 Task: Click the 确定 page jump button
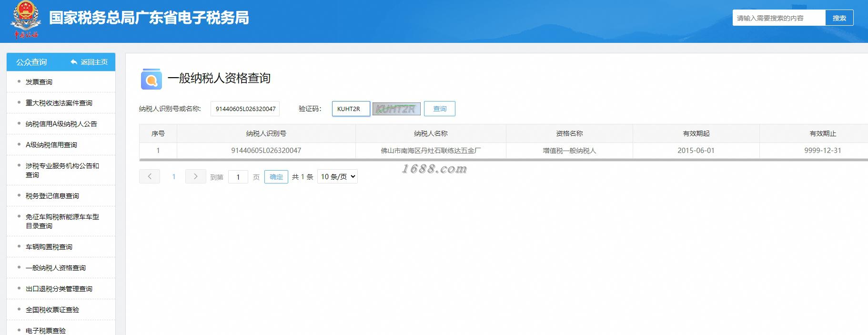pyautogui.click(x=276, y=177)
